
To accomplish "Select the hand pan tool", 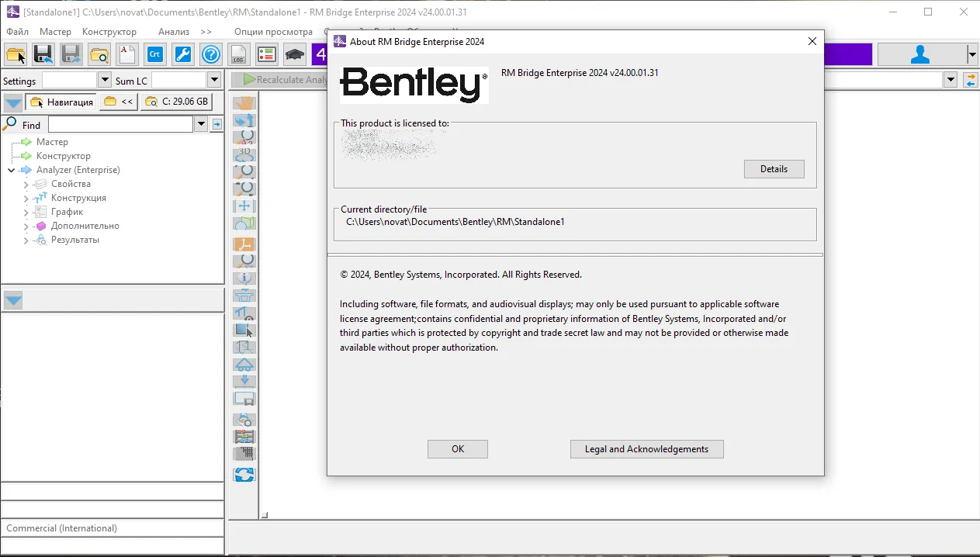I will 244,102.
